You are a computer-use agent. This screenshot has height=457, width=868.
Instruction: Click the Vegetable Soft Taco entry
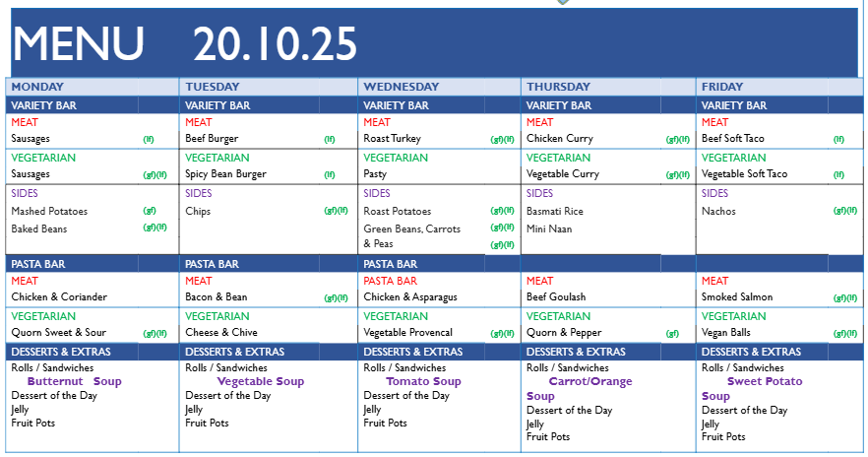tap(744, 174)
